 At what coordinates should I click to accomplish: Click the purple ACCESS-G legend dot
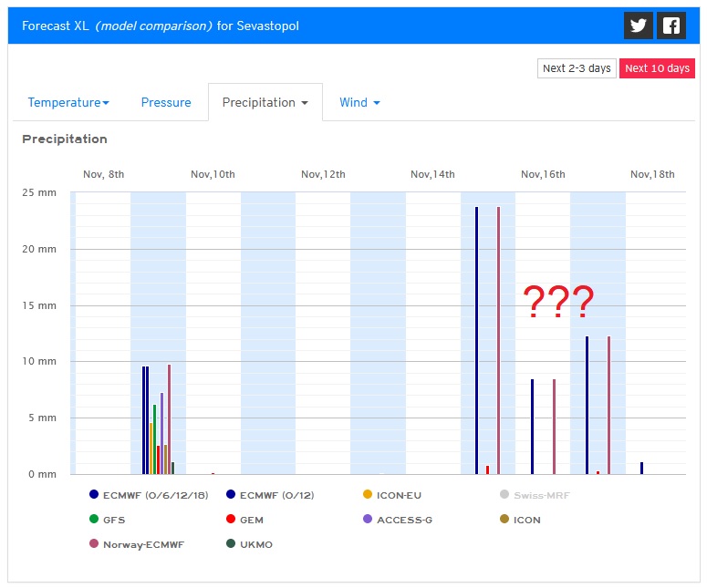(368, 519)
